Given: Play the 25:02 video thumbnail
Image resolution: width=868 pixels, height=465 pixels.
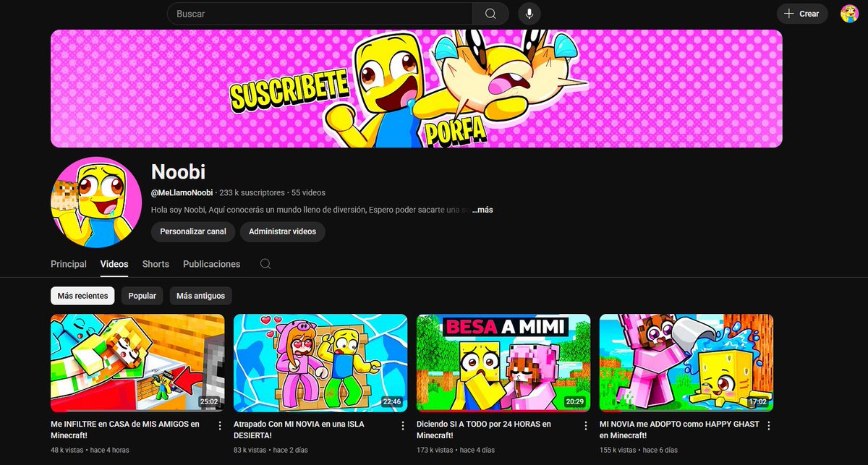Looking at the screenshot, I should [x=137, y=362].
